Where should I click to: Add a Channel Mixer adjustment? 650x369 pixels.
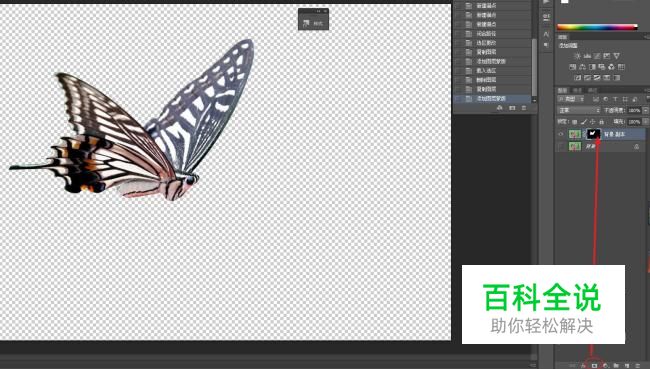click(x=611, y=67)
